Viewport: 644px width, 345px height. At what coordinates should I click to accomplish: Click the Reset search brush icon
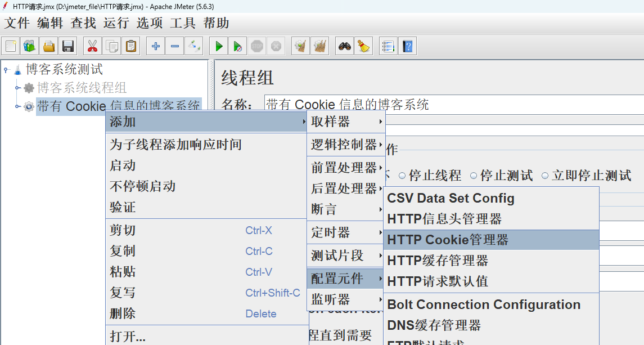363,46
